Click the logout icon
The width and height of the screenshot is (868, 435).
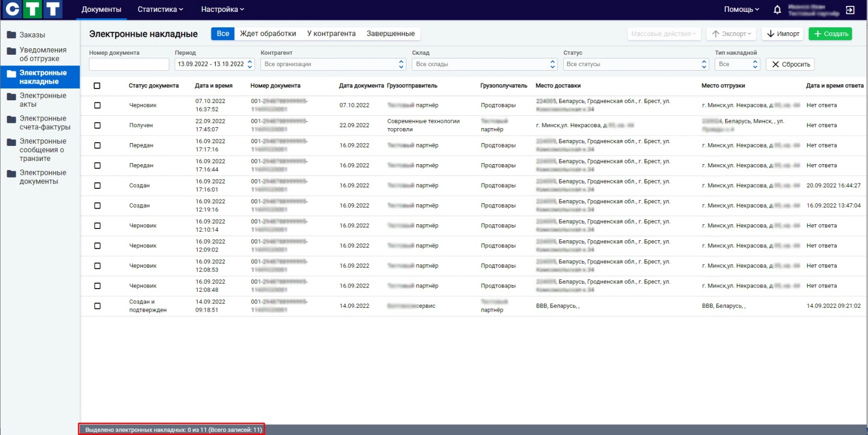[x=850, y=10]
